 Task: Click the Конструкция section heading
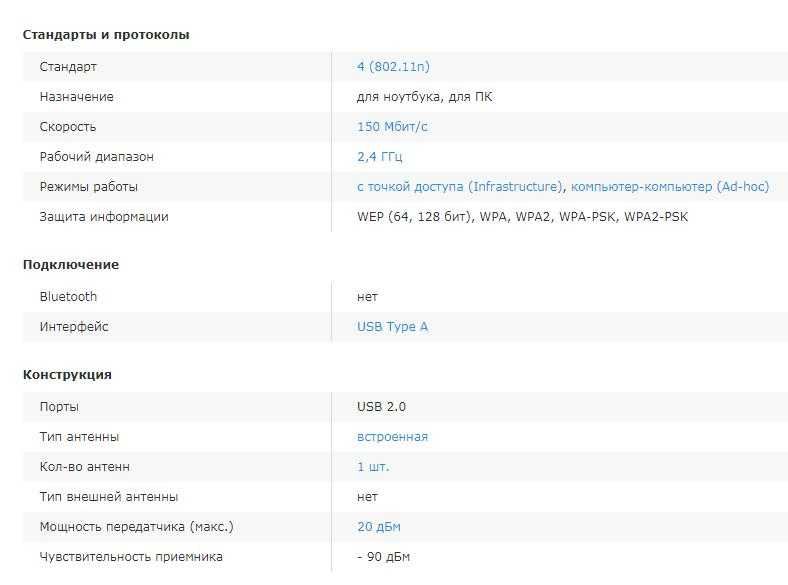click(x=67, y=375)
